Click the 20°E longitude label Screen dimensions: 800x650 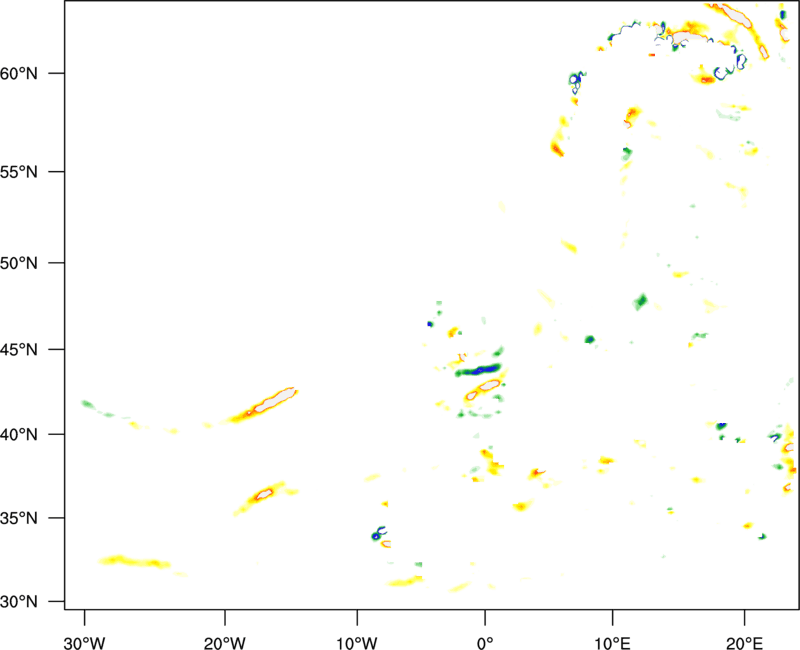click(x=744, y=643)
